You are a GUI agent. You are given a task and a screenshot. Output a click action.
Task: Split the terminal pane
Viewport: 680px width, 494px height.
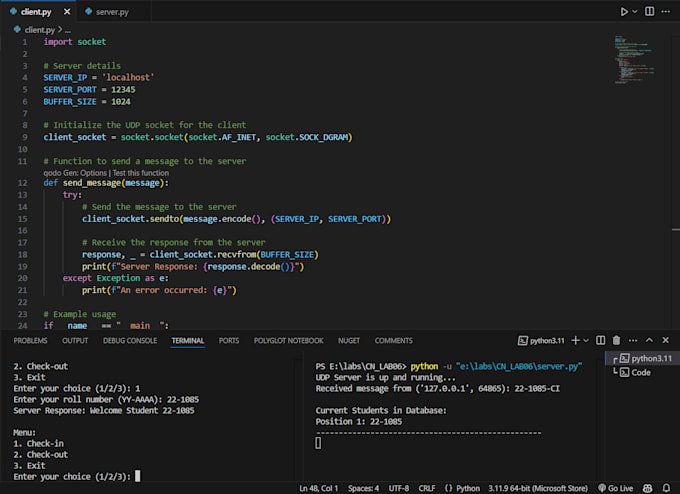click(600, 340)
